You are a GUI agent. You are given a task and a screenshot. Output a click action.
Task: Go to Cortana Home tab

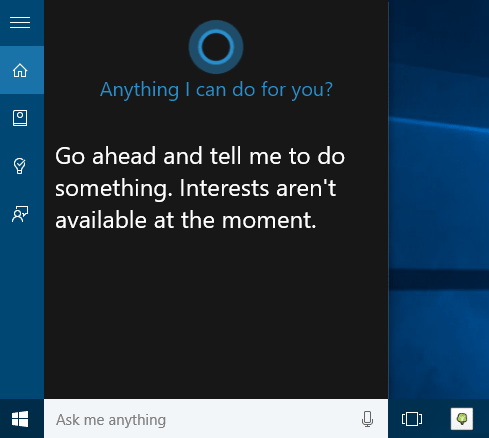point(20,70)
